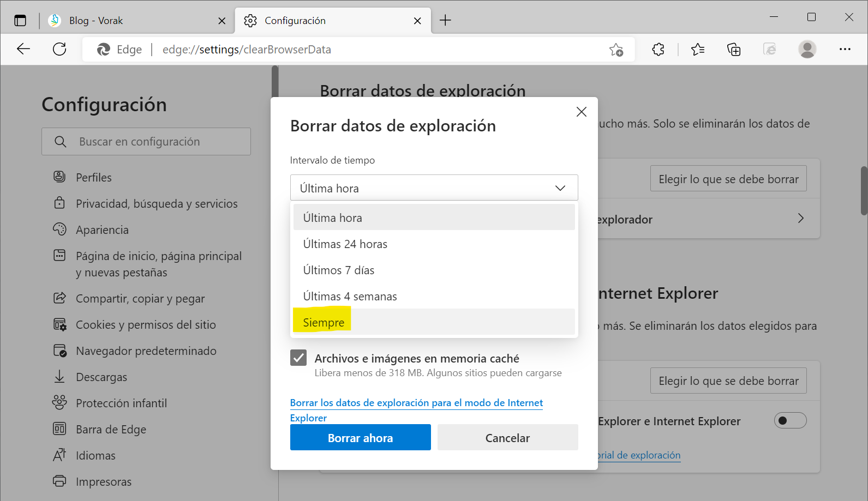Select Últimas 4 semanas option

tap(434, 296)
